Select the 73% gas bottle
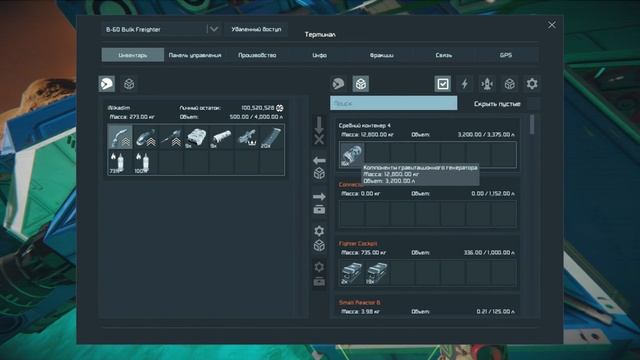Image resolution: width=640 pixels, height=360 pixels. [x=120, y=162]
